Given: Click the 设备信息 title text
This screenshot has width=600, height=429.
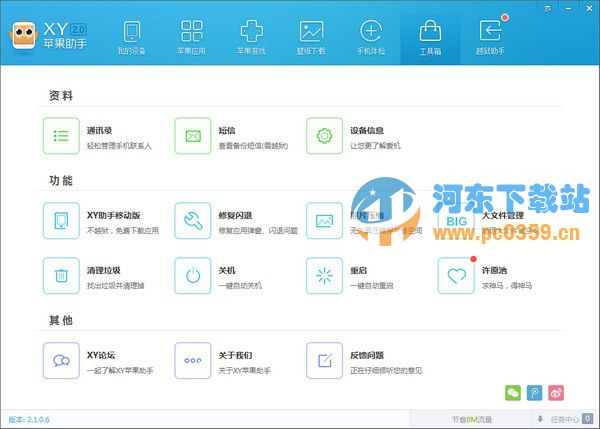Looking at the screenshot, I should [x=367, y=130].
